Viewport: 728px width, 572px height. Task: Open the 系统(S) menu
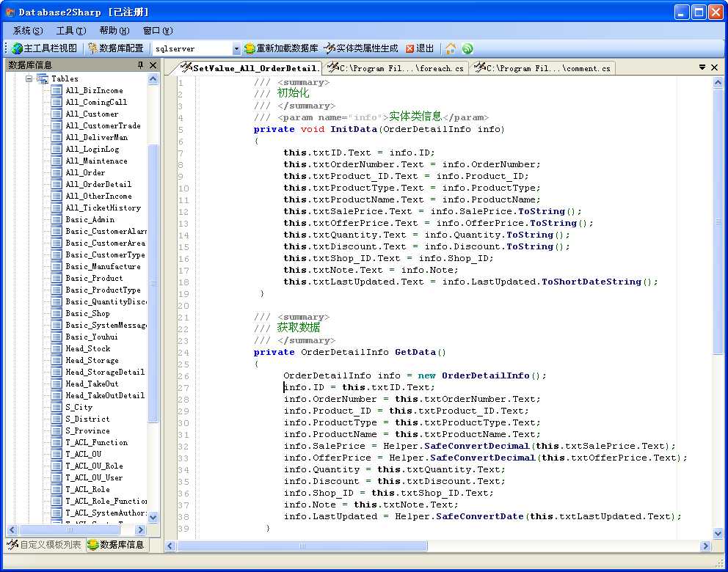coord(28,31)
